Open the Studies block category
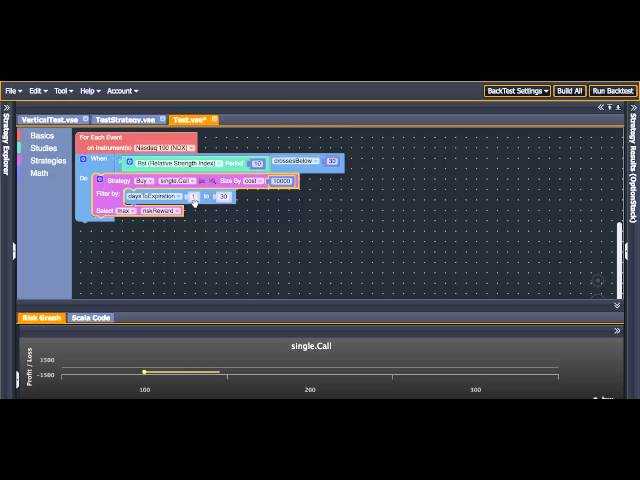Viewport: 640px width, 480px height. pos(43,148)
